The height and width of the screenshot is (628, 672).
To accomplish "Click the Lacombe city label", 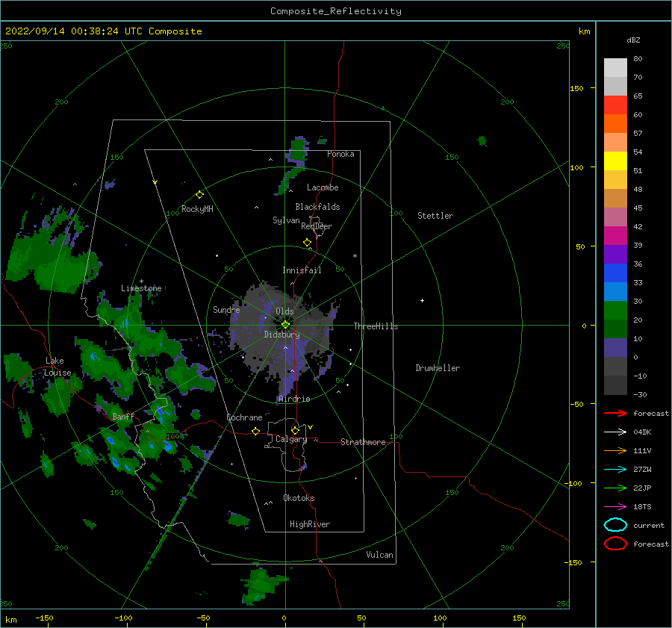I will (323, 187).
